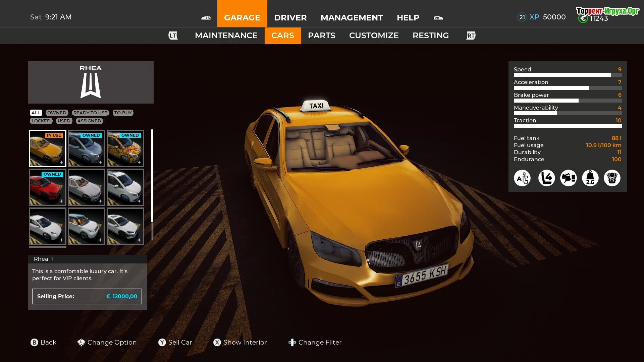Click the LT trigger icon
Screen dimensions: 644x362
pyautogui.click(x=173, y=36)
